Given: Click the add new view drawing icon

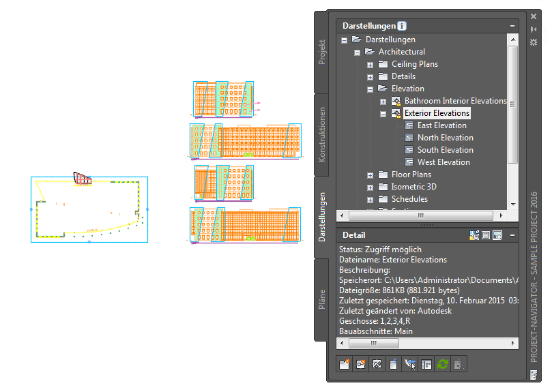Looking at the screenshot, I should (360, 364).
